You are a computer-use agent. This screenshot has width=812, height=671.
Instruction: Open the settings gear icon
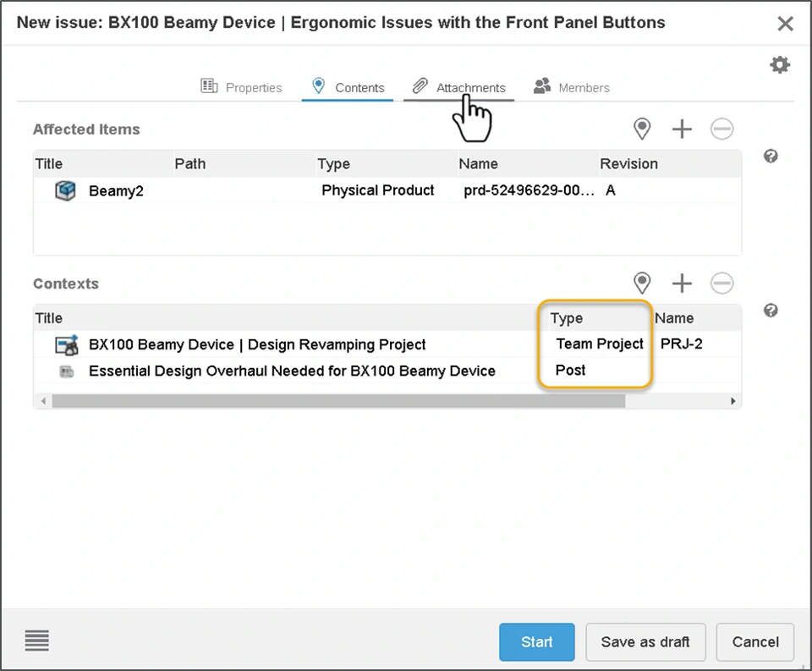pyautogui.click(x=780, y=65)
